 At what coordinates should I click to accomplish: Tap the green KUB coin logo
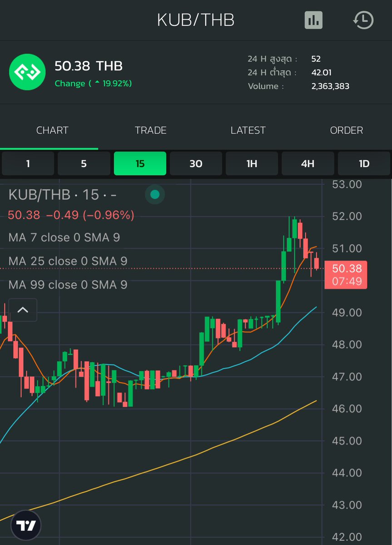[x=27, y=72]
